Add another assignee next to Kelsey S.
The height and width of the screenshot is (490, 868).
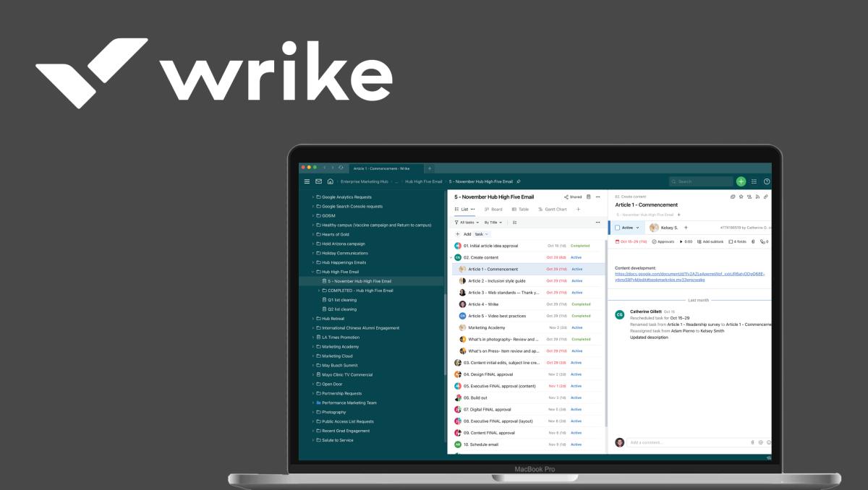tap(686, 228)
